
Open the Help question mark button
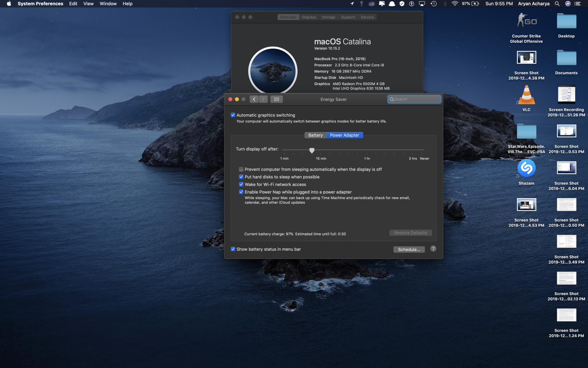pyautogui.click(x=433, y=249)
